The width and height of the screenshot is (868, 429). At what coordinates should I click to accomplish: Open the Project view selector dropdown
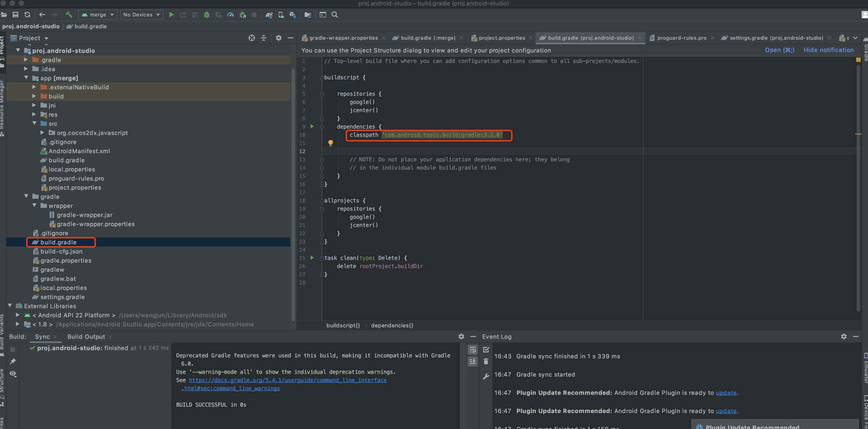tap(30, 38)
